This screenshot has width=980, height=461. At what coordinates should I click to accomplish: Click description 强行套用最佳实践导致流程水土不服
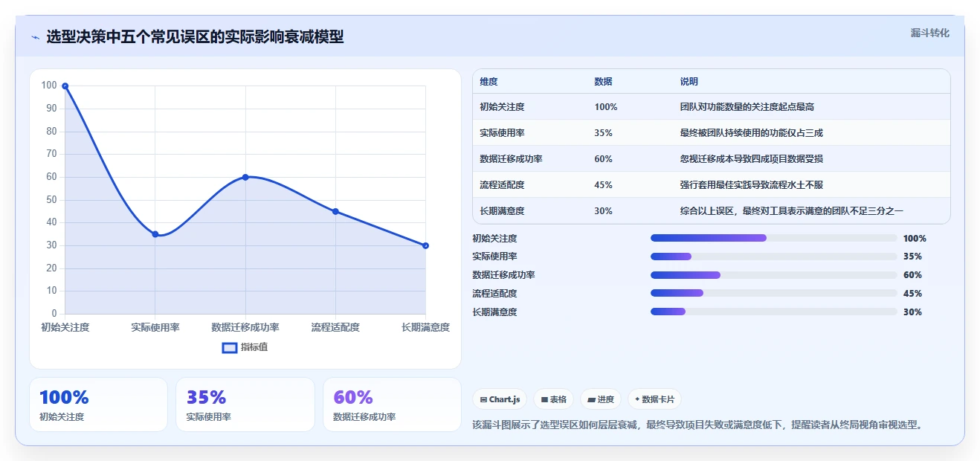tap(752, 185)
